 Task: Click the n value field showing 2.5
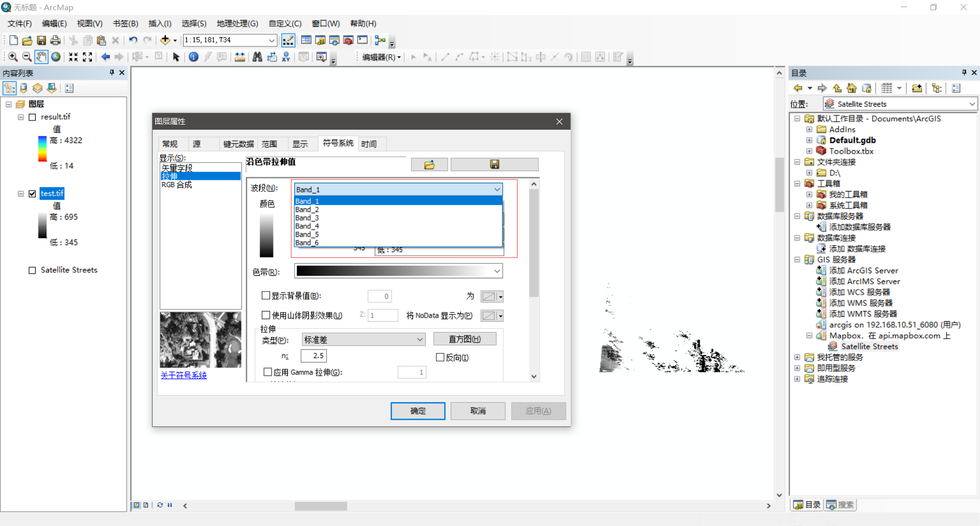[x=314, y=356]
